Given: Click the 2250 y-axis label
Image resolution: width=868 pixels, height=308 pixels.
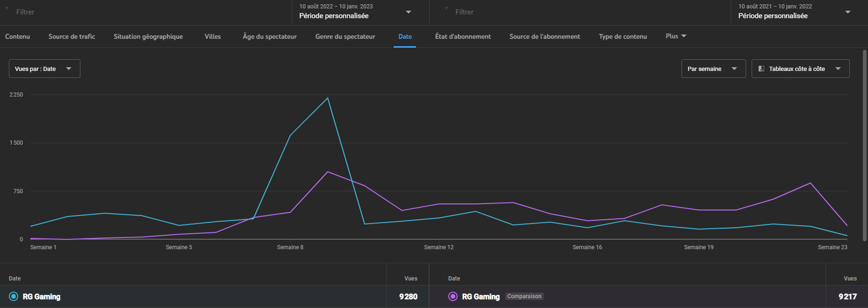Looking at the screenshot, I should tap(16, 95).
